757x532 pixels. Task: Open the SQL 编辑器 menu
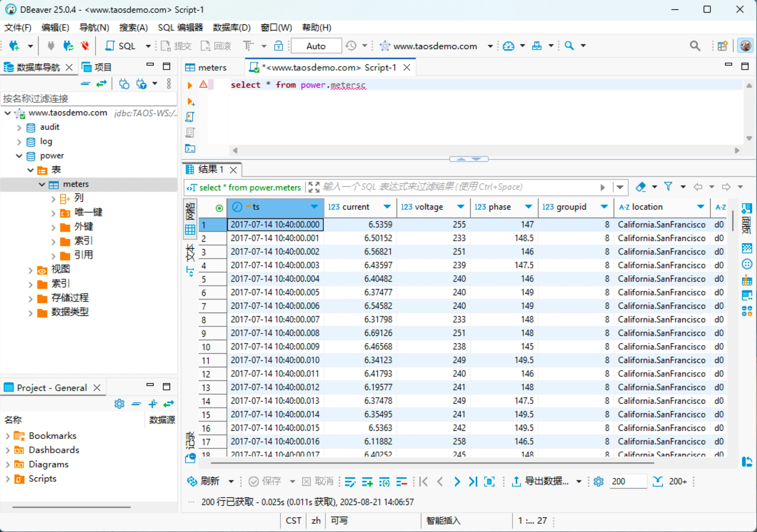(x=180, y=27)
